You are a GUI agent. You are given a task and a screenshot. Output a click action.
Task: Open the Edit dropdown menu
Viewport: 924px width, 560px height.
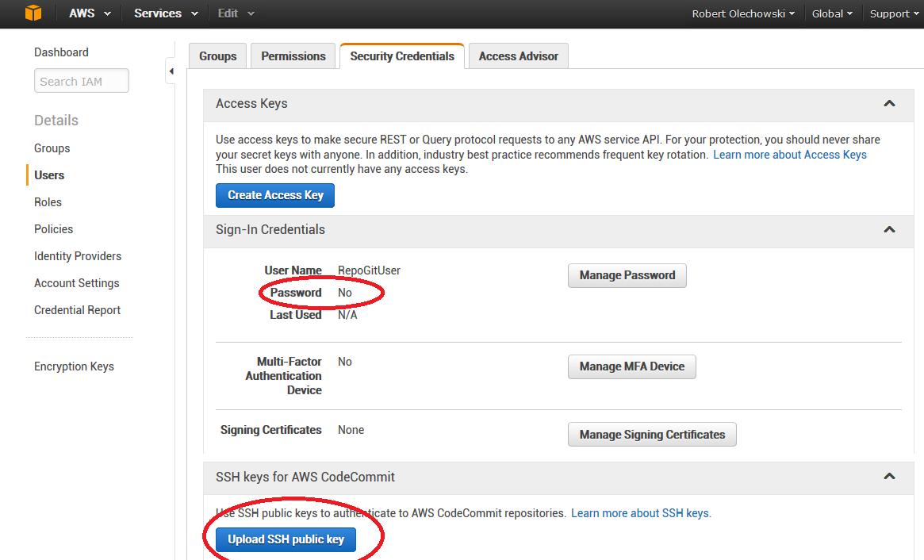click(x=236, y=13)
